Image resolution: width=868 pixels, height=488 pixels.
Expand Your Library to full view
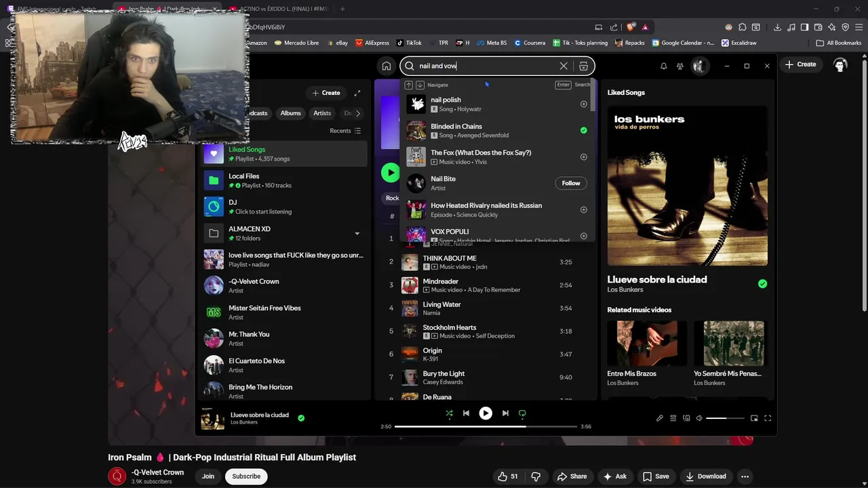pyautogui.click(x=357, y=93)
